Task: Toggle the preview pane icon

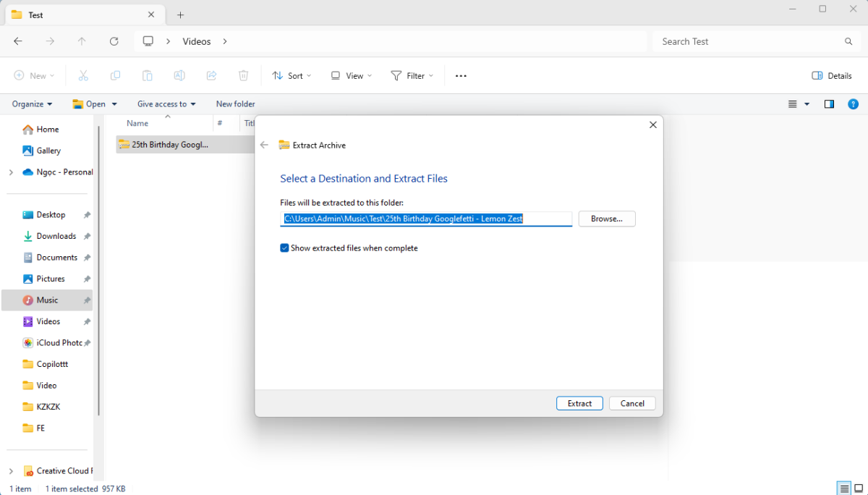Action: [x=829, y=104]
